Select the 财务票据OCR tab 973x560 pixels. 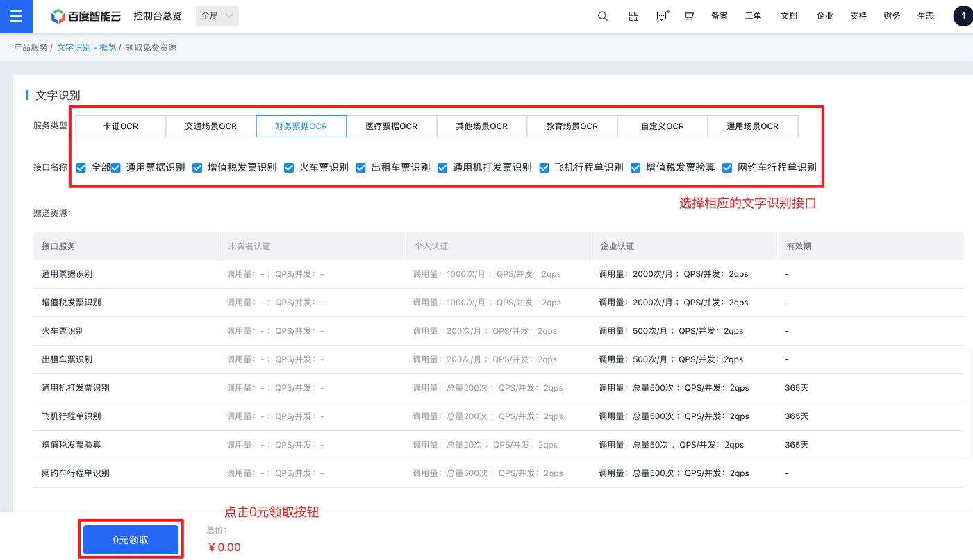[301, 126]
